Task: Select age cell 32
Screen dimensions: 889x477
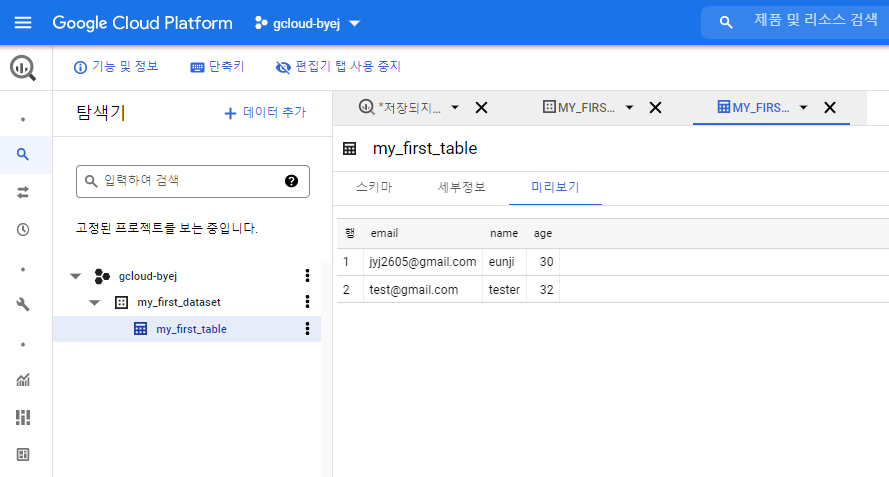Action: 543,289
